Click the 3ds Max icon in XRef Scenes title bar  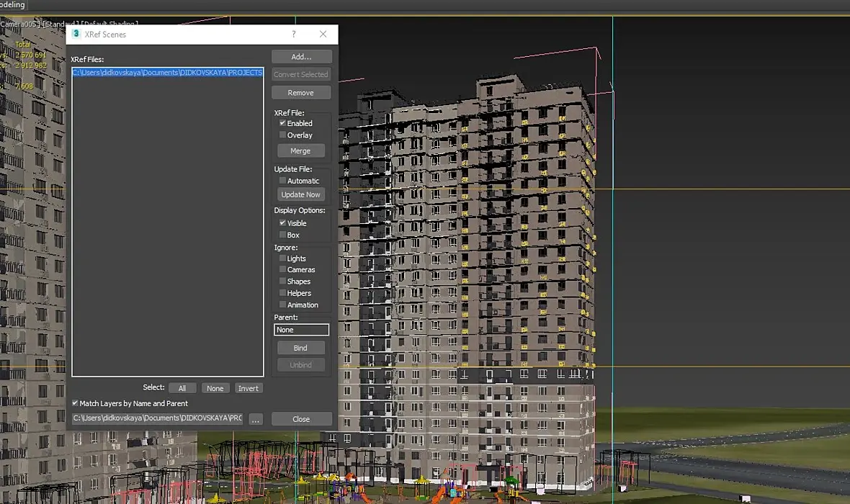coord(76,34)
